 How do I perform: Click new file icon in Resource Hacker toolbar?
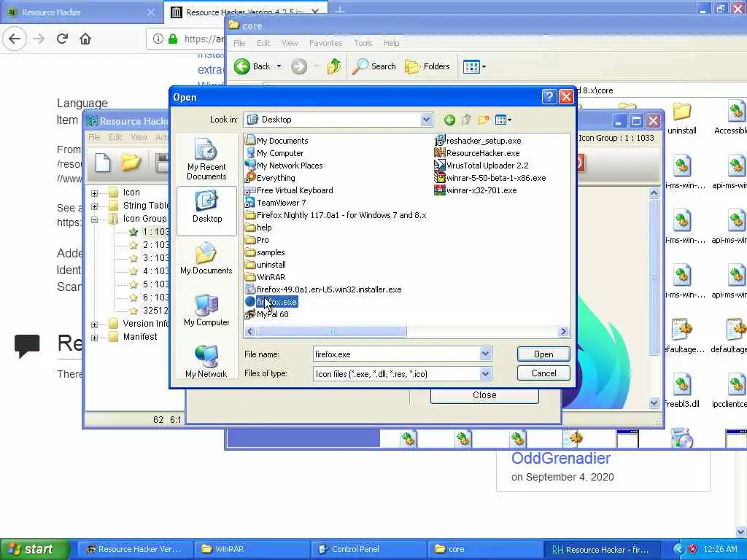[x=102, y=163]
